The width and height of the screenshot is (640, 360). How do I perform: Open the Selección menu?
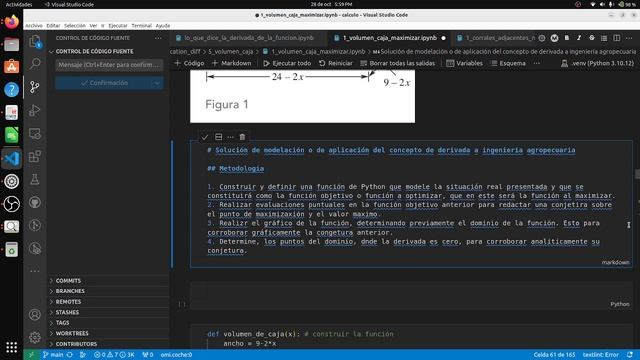point(75,26)
